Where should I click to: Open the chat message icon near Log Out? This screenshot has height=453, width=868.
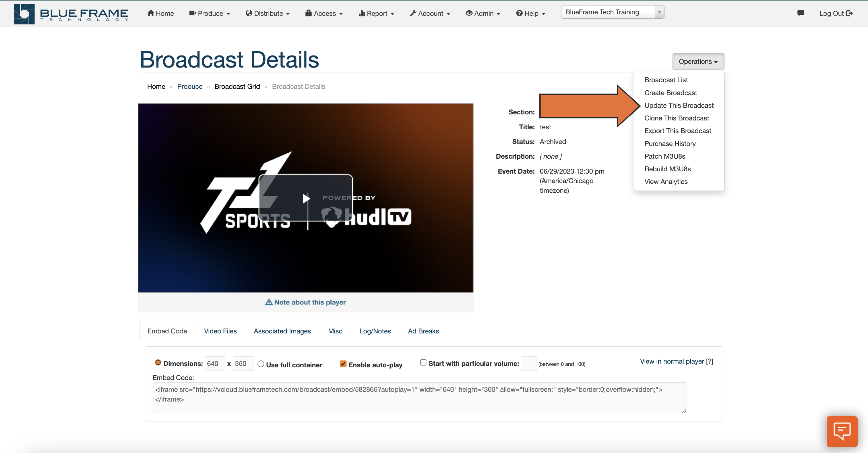801,13
